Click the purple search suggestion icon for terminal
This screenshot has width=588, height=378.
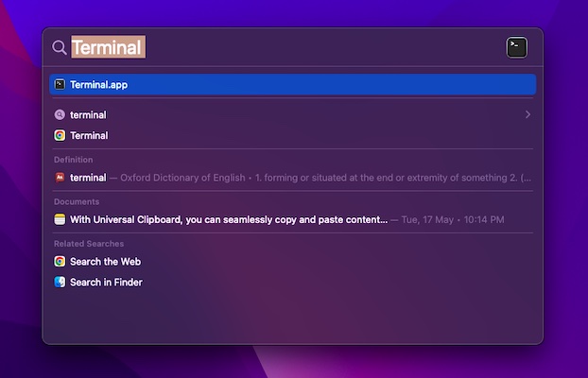click(60, 114)
